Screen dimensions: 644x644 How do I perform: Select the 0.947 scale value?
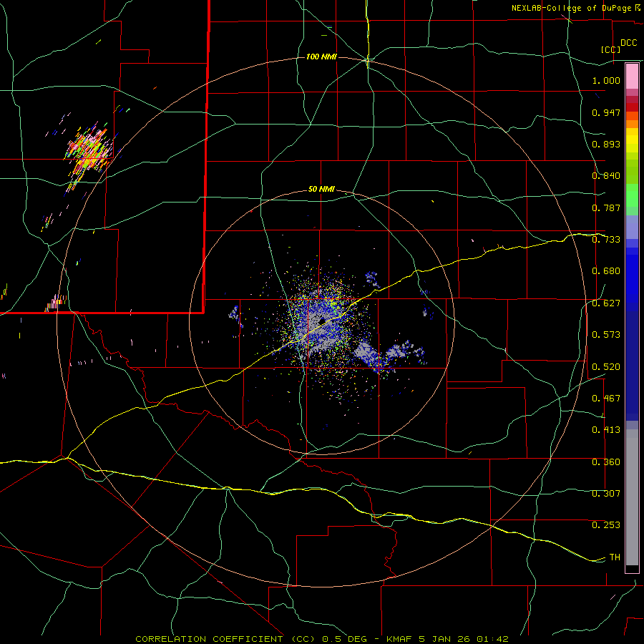[606, 112]
